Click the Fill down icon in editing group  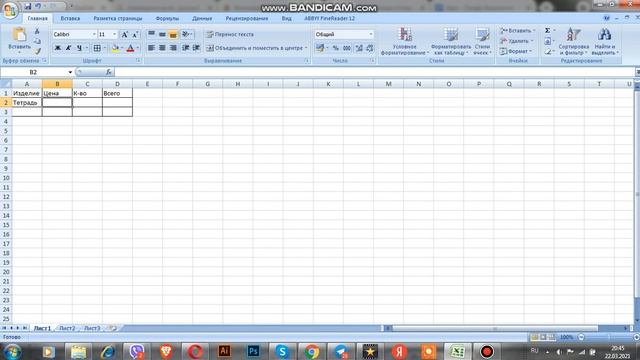point(547,41)
